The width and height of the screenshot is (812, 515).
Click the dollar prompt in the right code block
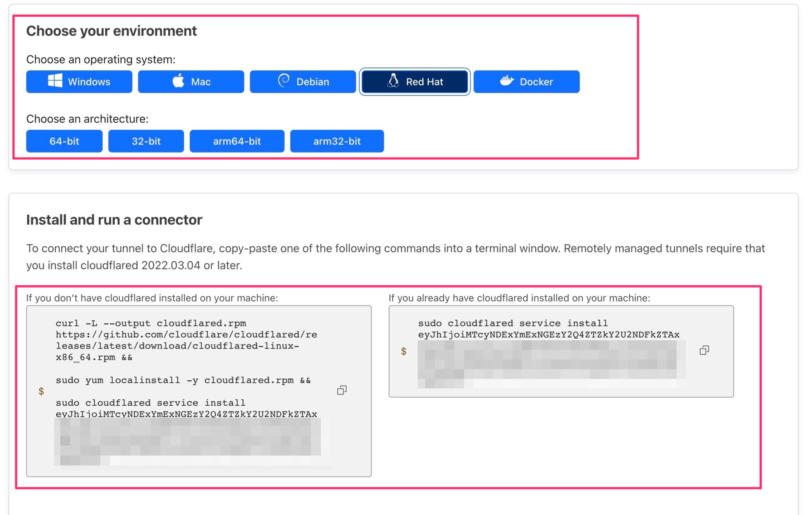point(404,350)
